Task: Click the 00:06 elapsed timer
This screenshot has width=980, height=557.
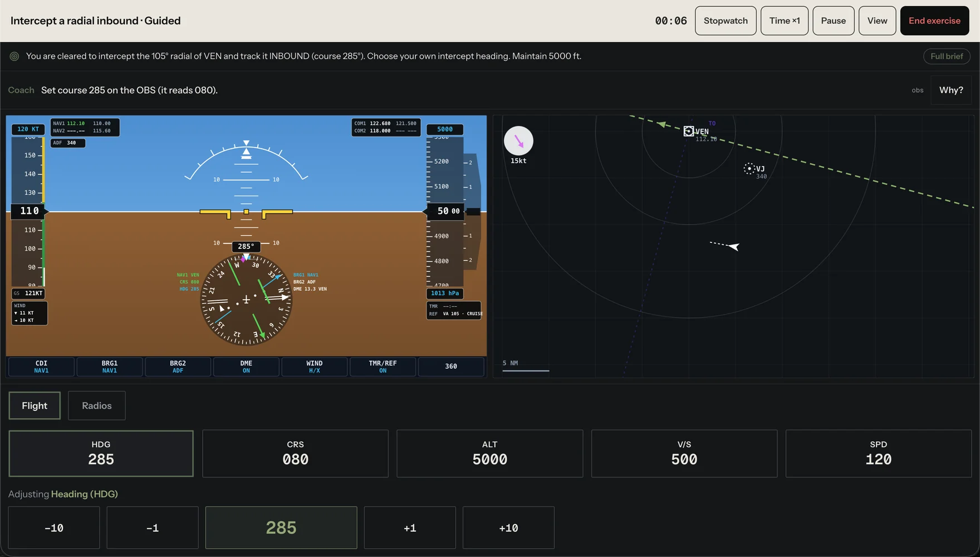Action: pos(671,21)
